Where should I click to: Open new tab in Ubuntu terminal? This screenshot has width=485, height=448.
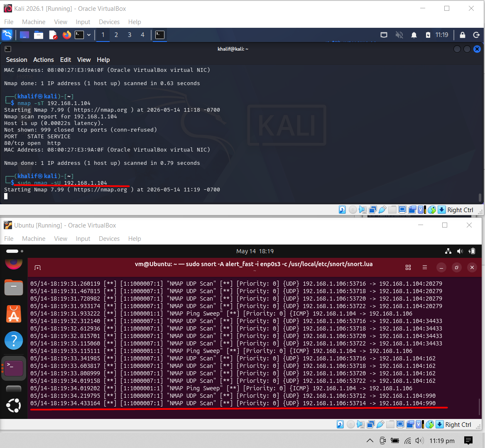38,267
